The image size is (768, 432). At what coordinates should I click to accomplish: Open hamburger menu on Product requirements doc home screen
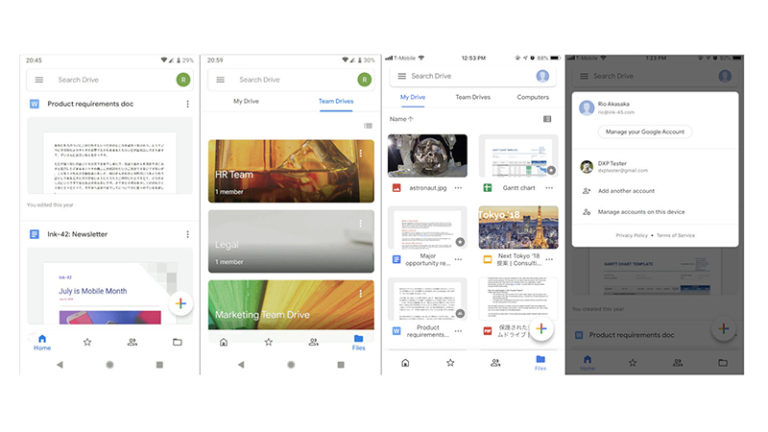point(39,80)
